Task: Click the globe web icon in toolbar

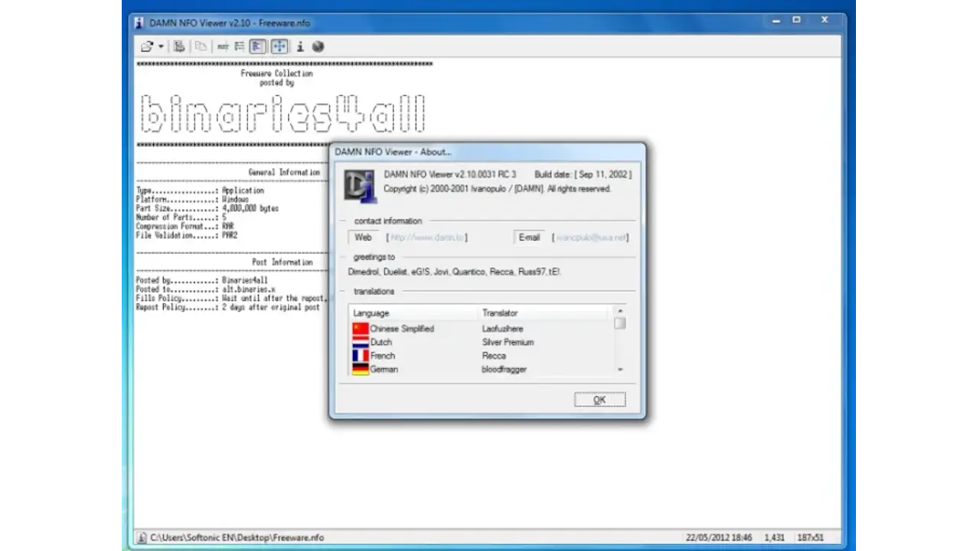Action: (318, 47)
